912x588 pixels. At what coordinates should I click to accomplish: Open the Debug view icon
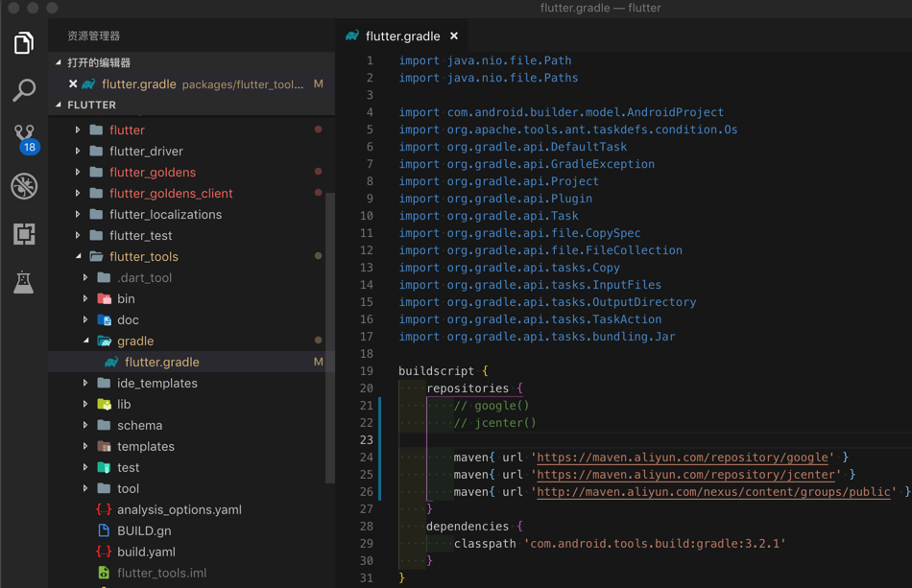[24, 186]
